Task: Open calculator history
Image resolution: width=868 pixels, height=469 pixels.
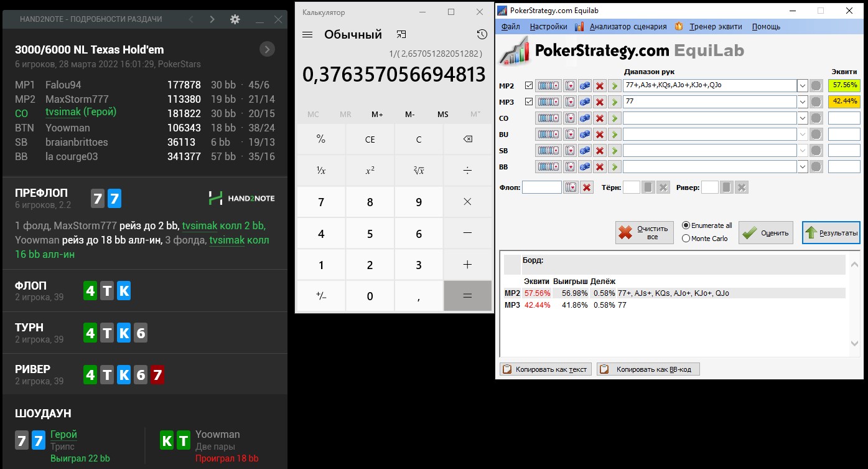Action: tap(482, 34)
